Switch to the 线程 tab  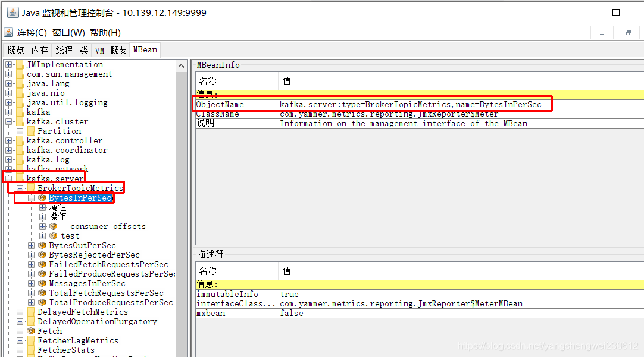63,50
